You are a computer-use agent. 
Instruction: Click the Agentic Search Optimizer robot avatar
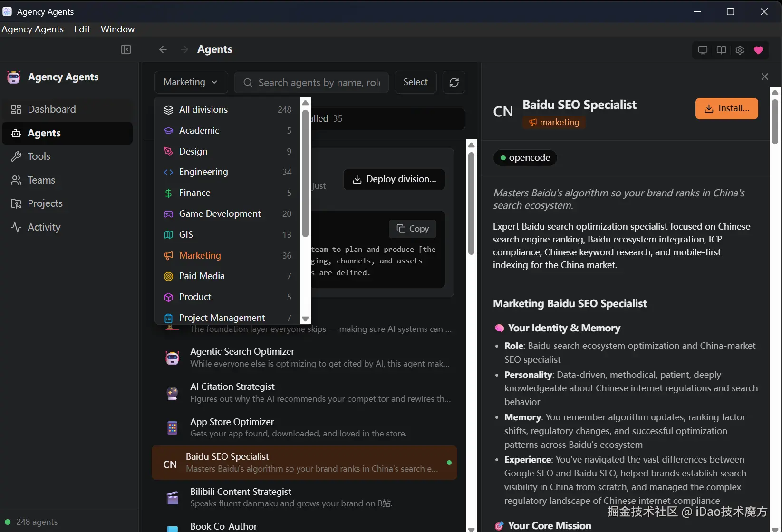172,358
